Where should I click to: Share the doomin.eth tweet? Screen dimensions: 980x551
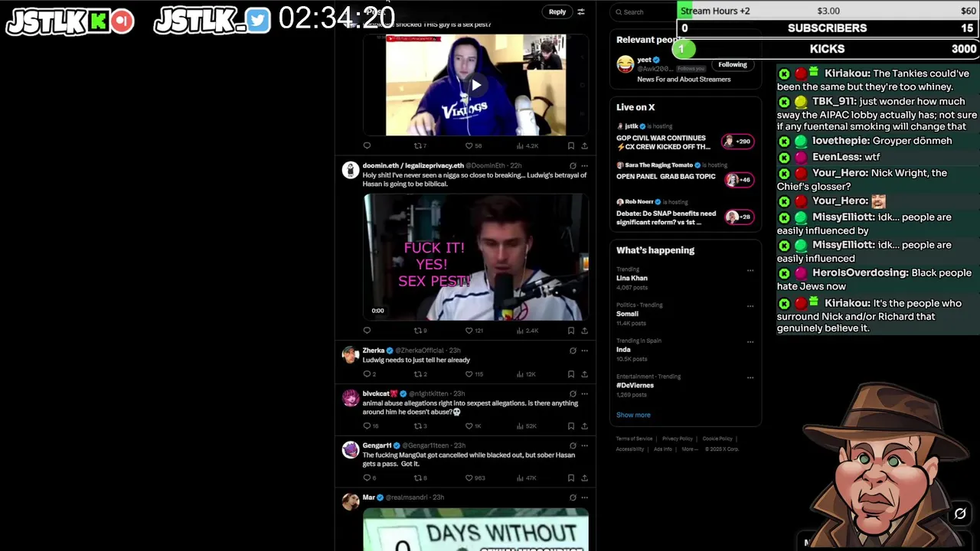(584, 331)
